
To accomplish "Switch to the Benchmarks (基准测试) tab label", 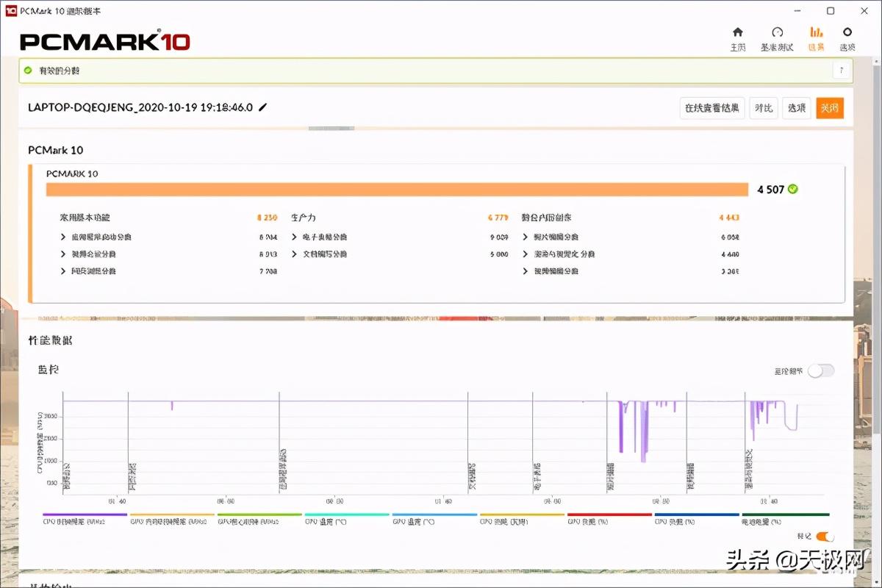I will coord(777,47).
